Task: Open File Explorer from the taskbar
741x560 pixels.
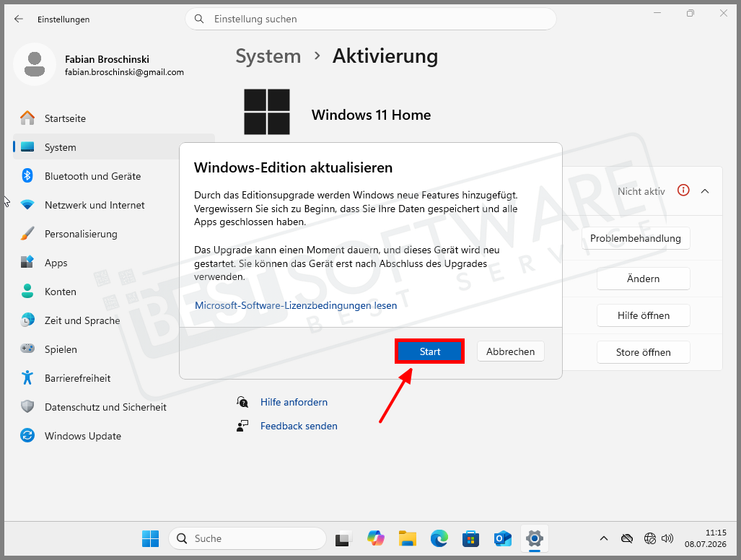Action: (x=408, y=538)
